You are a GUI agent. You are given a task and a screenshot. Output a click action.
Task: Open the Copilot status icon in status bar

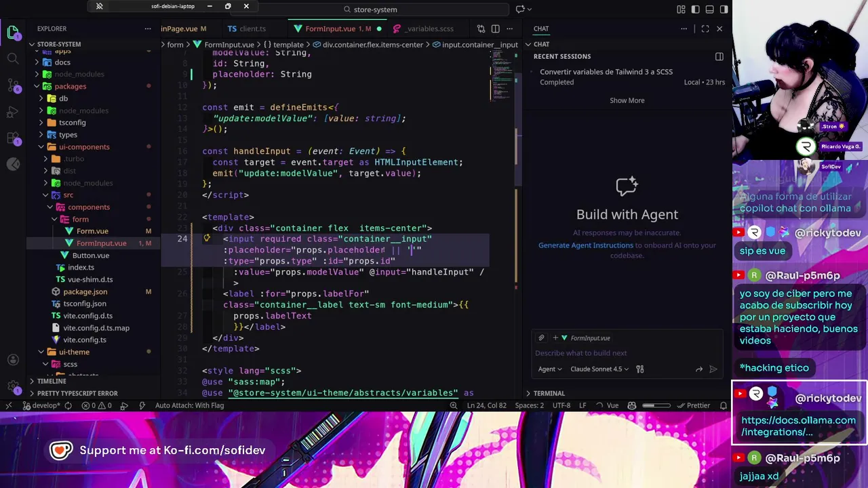632,405
